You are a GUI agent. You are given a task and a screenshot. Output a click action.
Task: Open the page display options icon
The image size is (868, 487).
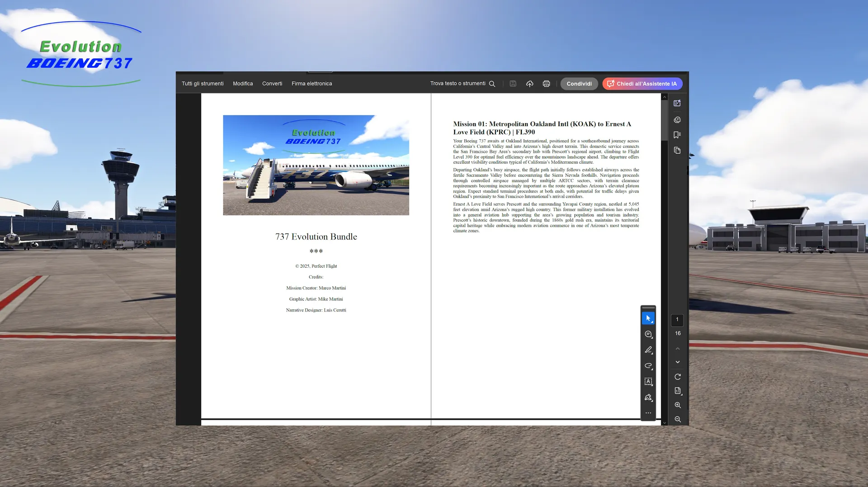point(678,391)
